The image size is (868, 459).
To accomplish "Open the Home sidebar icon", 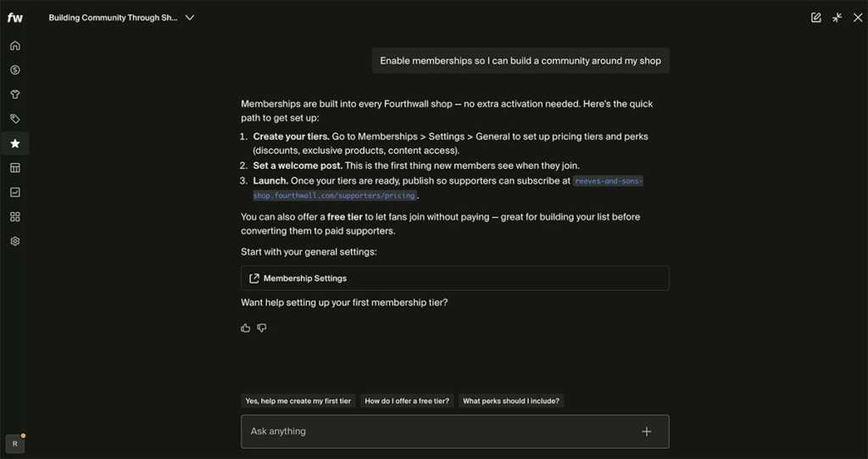I will click(15, 46).
